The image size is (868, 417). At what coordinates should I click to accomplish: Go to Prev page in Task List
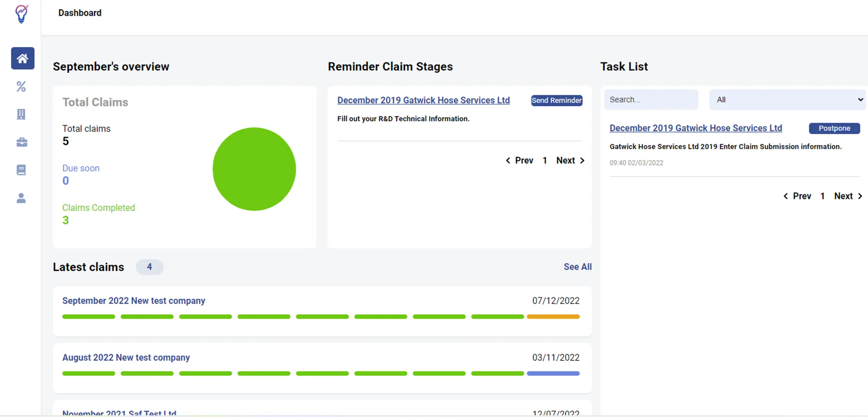[x=797, y=196]
